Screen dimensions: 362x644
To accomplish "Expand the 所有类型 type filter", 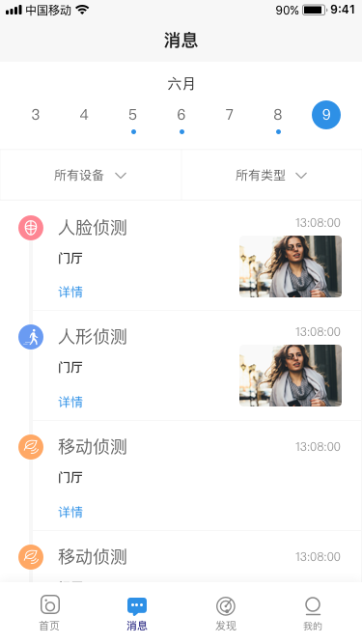I will [x=271, y=176].
